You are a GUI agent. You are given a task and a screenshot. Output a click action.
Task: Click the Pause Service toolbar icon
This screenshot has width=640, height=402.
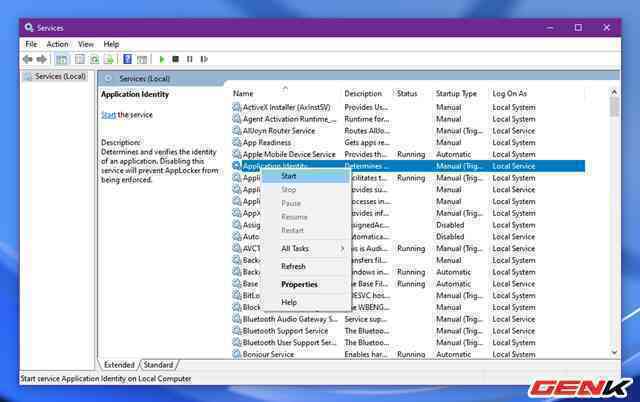[x=189, y=59]
